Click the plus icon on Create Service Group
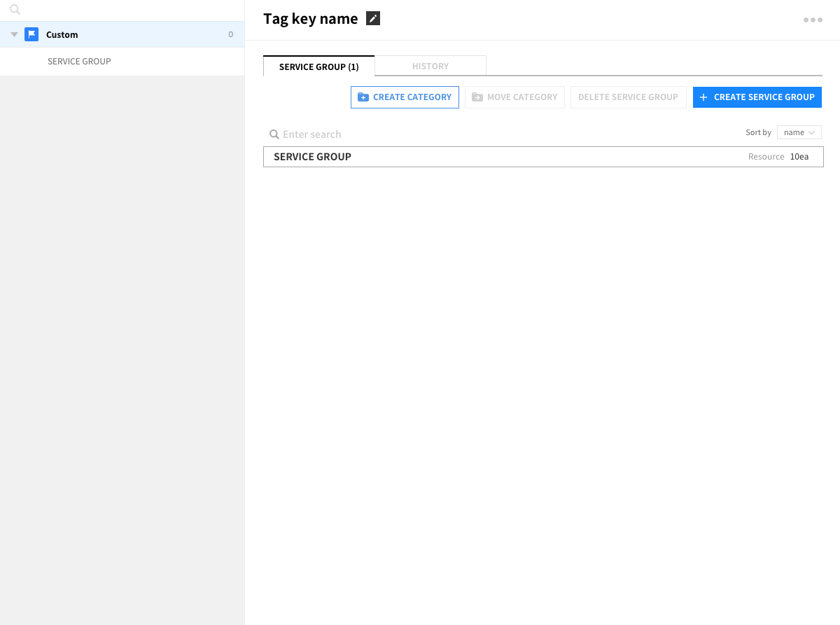This screenshot has height=625, width=840. coord(703,97)
